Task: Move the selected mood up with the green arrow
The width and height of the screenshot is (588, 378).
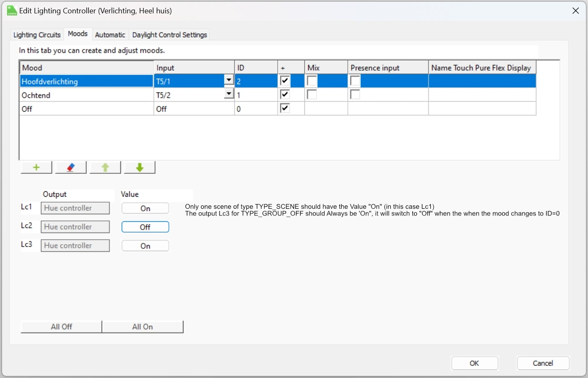Action: (x=105, y=167)
